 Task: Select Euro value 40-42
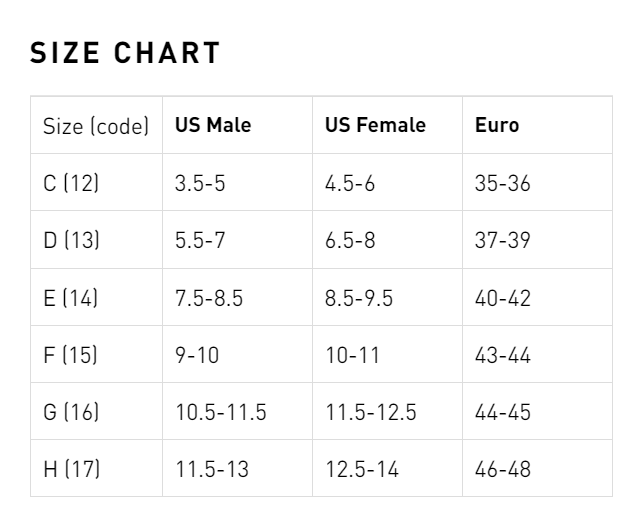[x=503, y=298]
